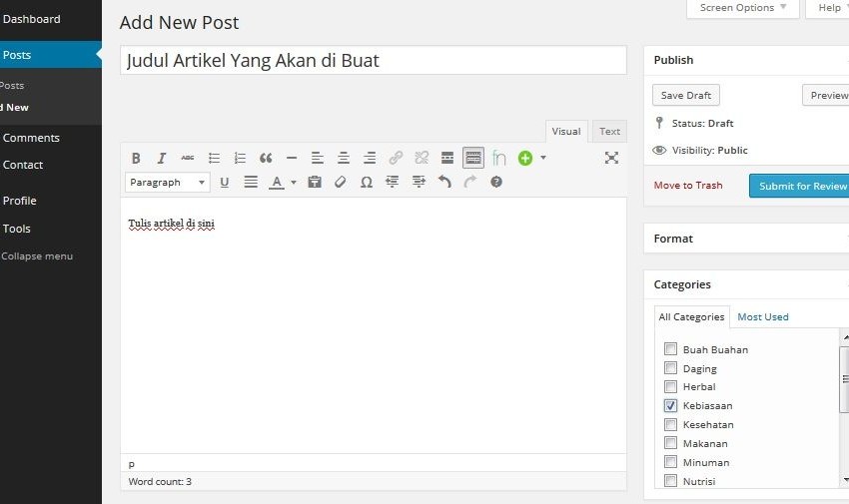Open the special character (omega) picker
Image resolution: width=849 pixels, height=504 pixels.
367,183
